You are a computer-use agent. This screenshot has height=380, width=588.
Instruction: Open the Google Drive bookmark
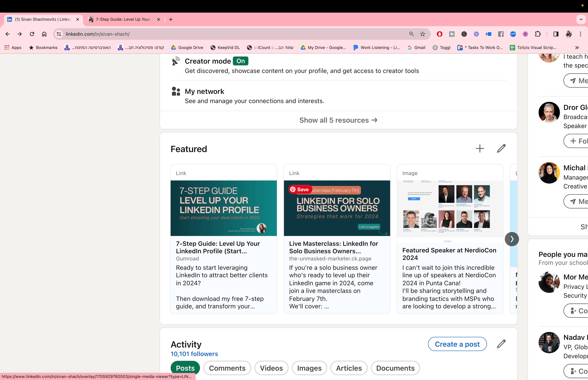187,48
